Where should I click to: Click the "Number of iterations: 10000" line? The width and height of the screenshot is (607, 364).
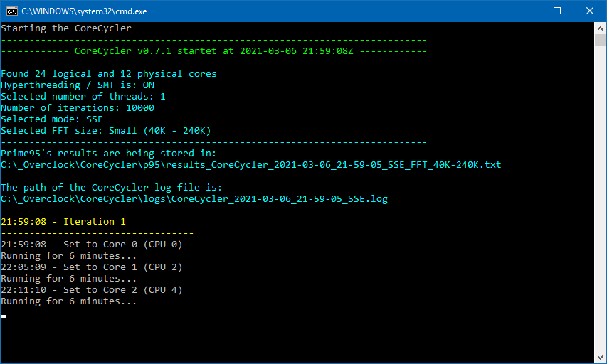[x=78, y=108]
